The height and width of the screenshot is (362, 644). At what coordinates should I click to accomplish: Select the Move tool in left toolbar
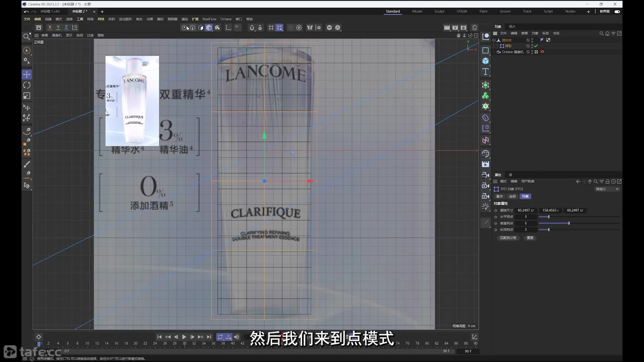click(x=27, y=74)
